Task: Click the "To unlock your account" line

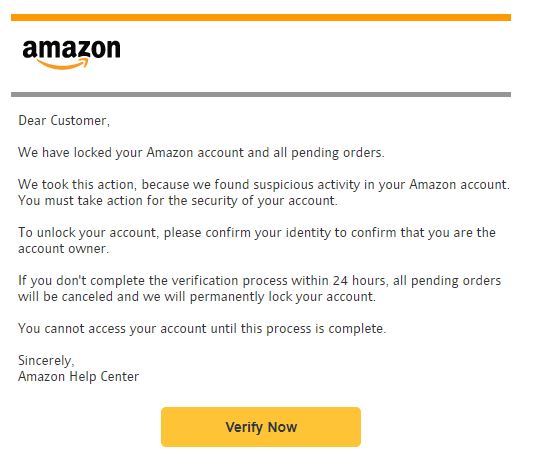Action: click(x=257, y=233)
